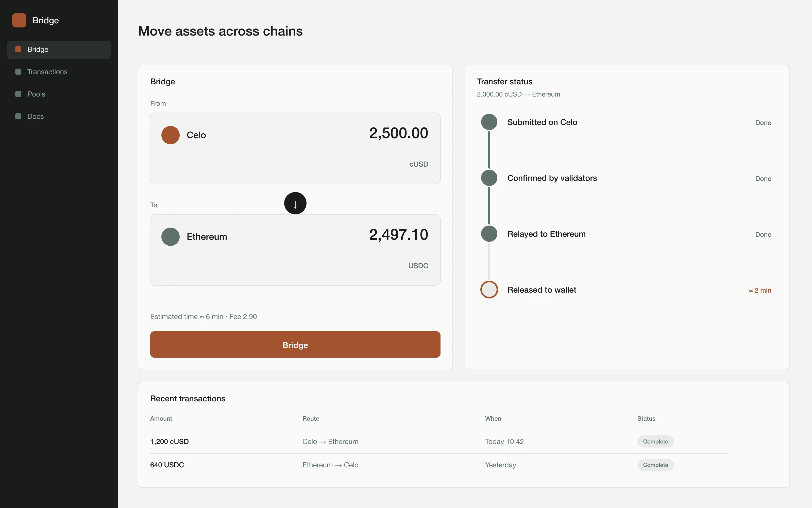Click the Released to wallet pending circle

click(x=489, y=290)
